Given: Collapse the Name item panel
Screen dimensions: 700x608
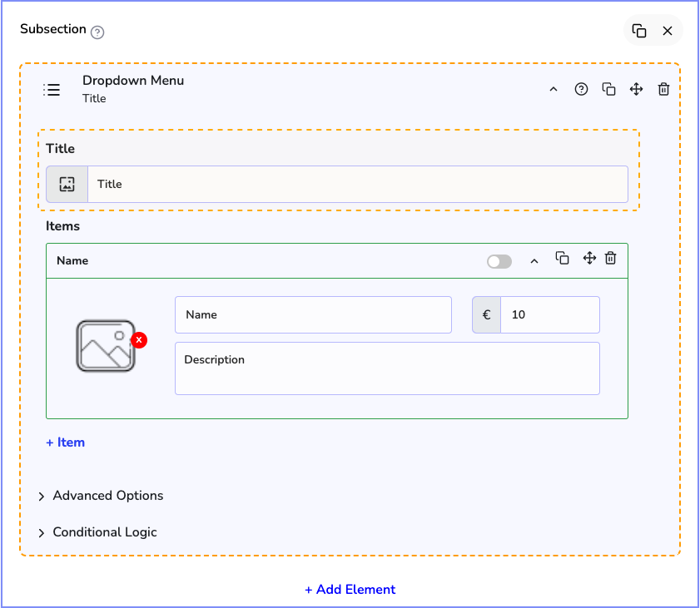Looking at the screenshot, I should (x=534, y=261).
